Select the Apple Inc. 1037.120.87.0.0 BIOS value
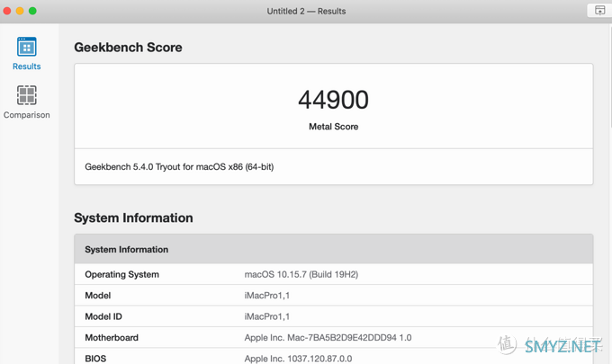The width and height of the screenshot is (612, 364). (298, 359)
